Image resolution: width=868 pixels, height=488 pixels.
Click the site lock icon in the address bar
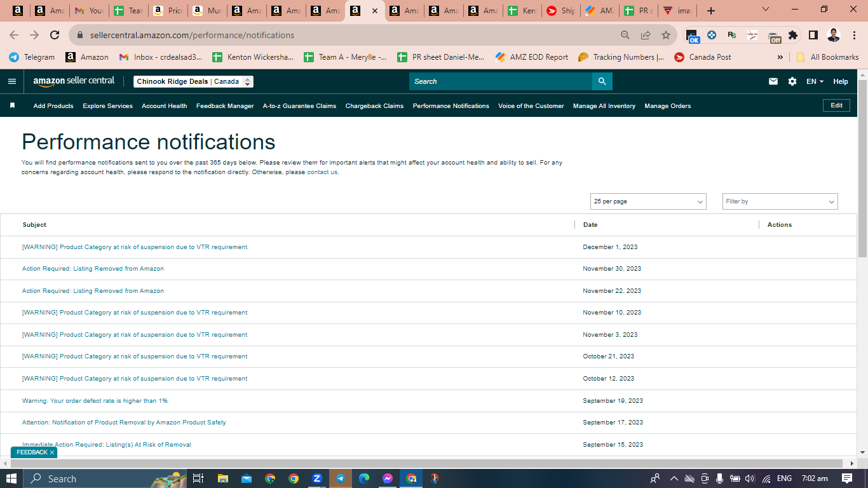point(80,35)
